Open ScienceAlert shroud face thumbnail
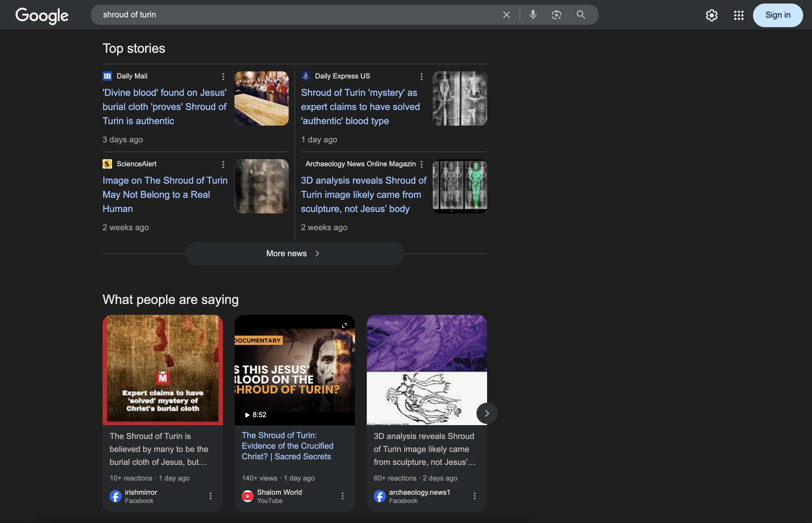 click(261, 186)
